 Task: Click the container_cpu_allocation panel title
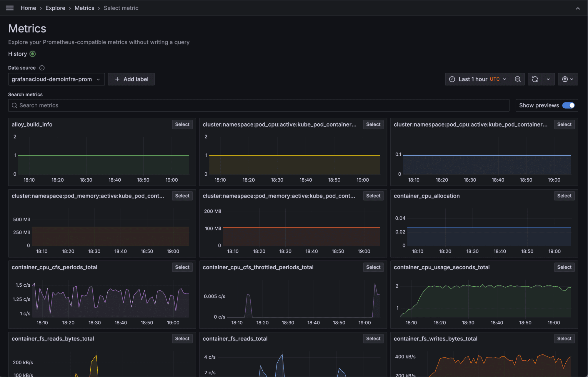tap(427, 196)
